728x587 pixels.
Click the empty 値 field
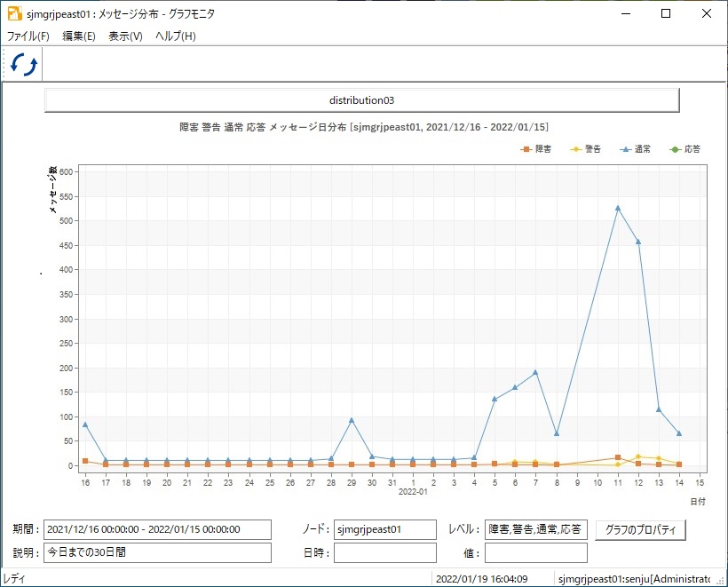(x=535, y=552)
